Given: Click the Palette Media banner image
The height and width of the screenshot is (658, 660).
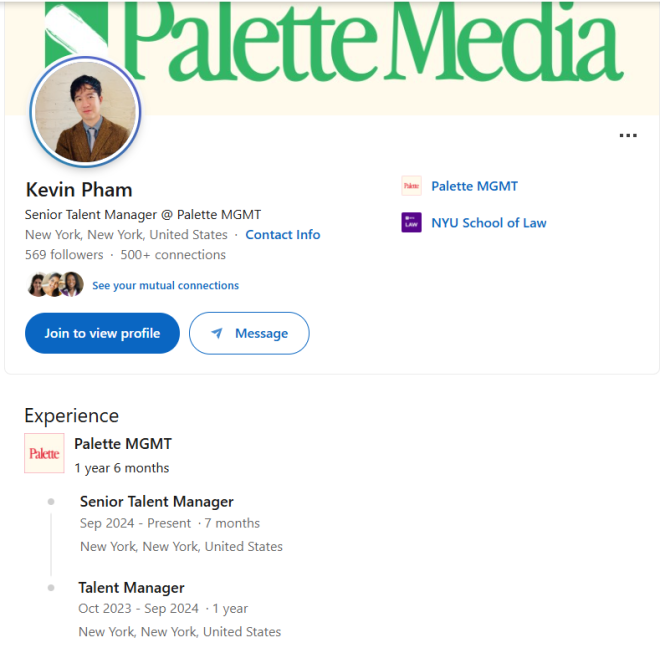Looking at the screenshot, I should [x=332, y=58].
